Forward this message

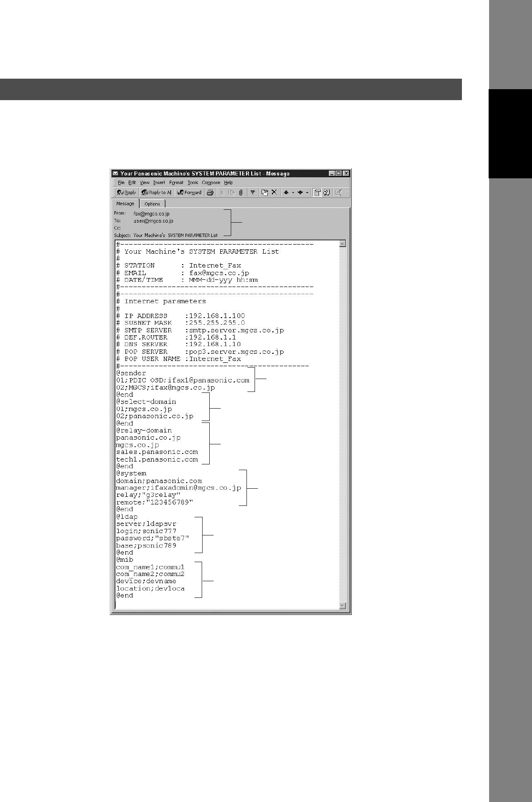pyautogui.click(x=189, y=193)
